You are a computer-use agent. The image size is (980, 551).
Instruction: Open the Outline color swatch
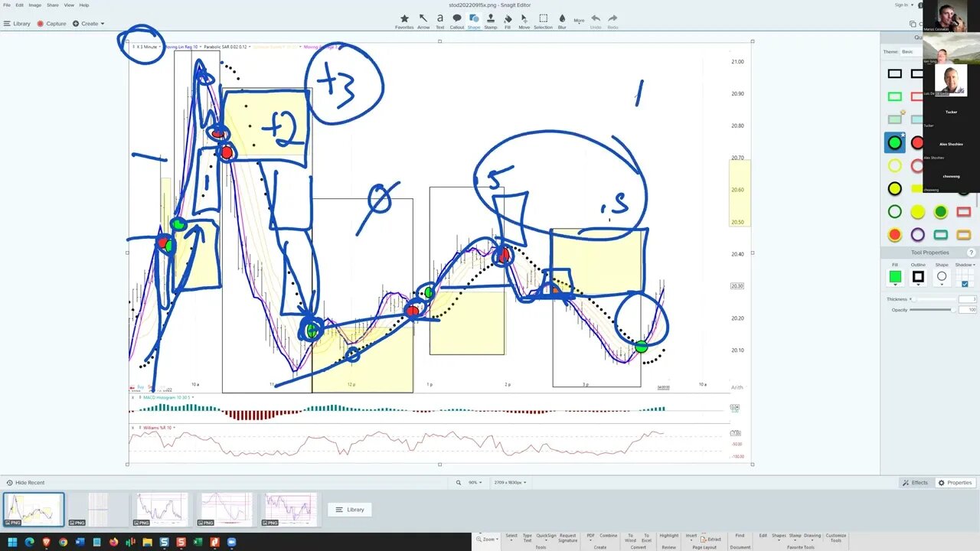pos(918,276)
